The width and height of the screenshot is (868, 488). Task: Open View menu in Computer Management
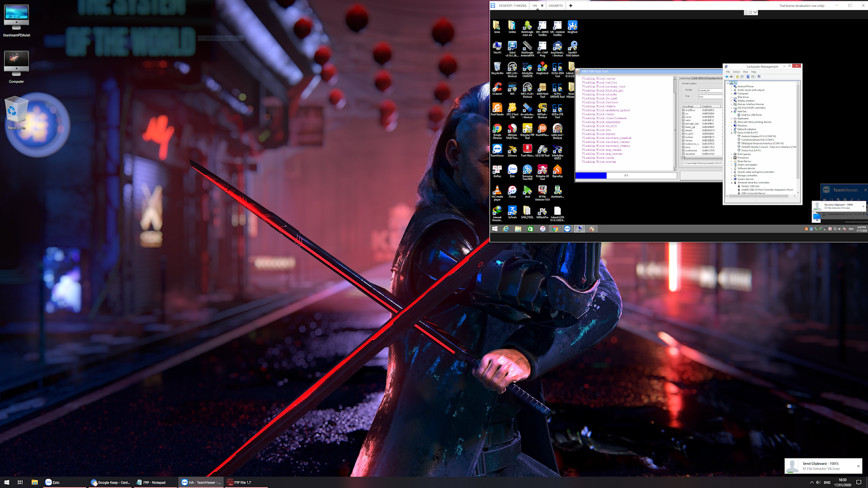click(x=745, y=72)
